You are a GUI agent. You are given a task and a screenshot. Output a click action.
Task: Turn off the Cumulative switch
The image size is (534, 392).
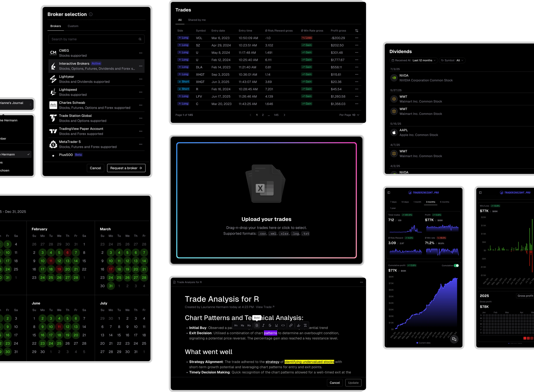click(456, 266)
